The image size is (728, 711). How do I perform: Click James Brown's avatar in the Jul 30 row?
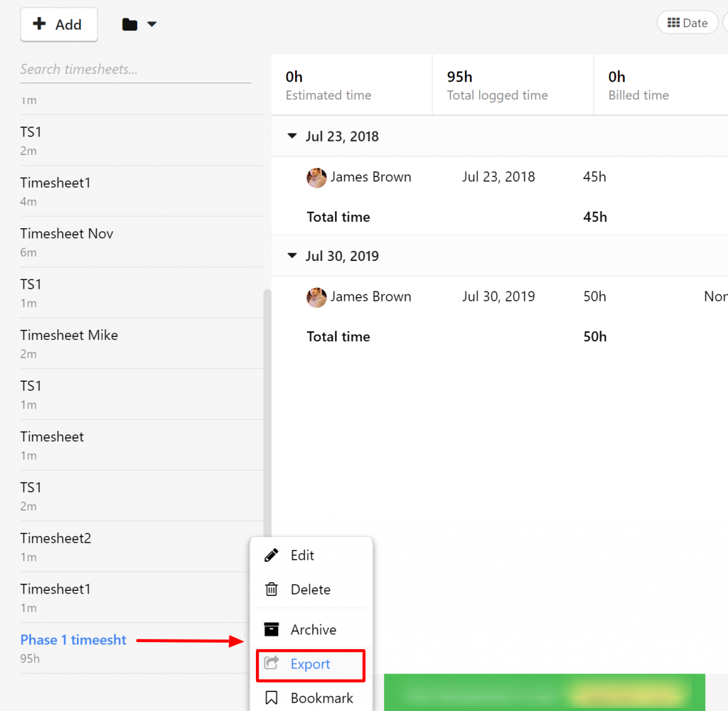(316, 297)
